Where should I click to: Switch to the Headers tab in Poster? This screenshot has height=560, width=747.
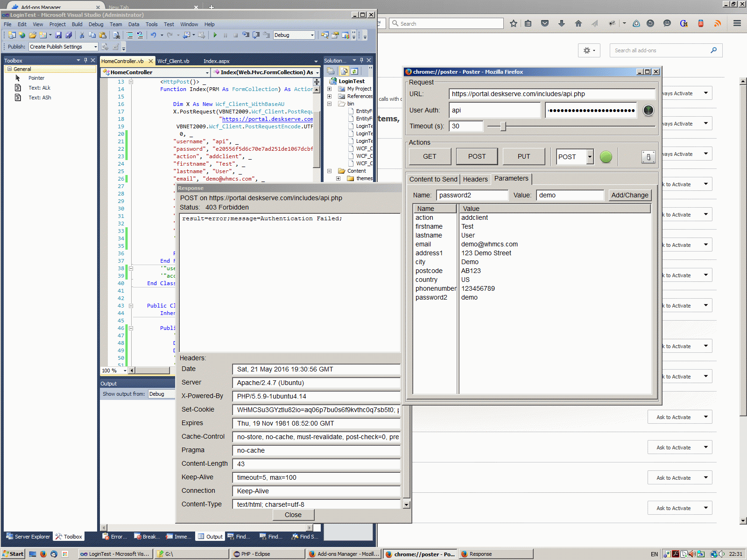pyautogui.click(x=475, y=179)
